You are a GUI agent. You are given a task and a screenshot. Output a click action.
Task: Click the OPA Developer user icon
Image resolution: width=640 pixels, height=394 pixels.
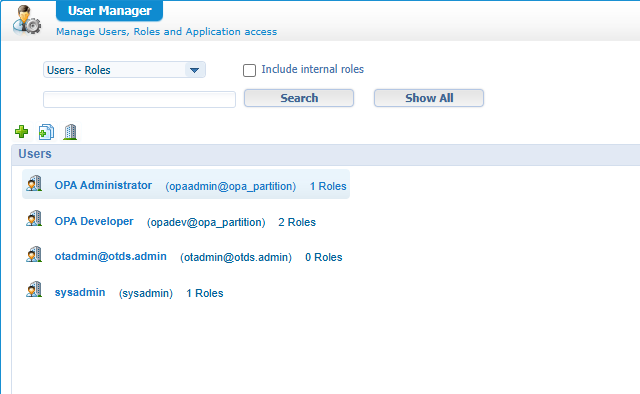click(34, 219)
